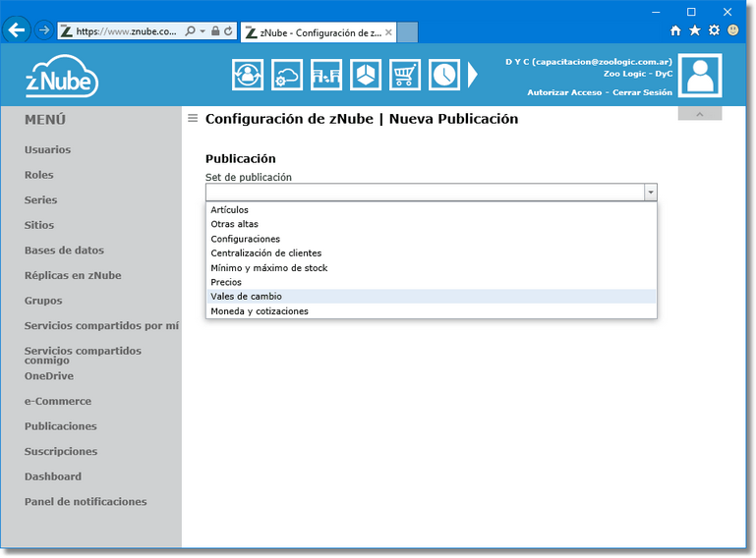Open a new browser tab
The height and width of the screenshot is (558, 756).
407,32
